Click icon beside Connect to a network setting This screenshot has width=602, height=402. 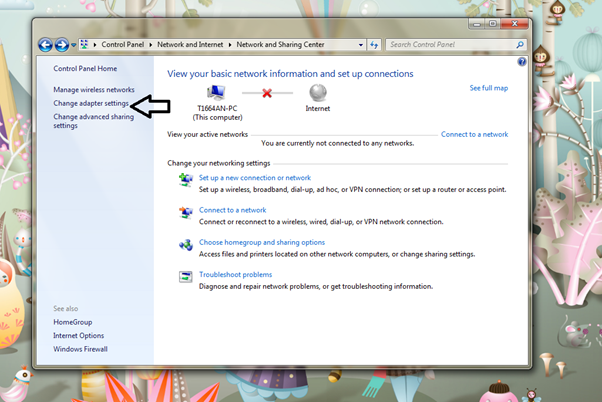point(186,212)
